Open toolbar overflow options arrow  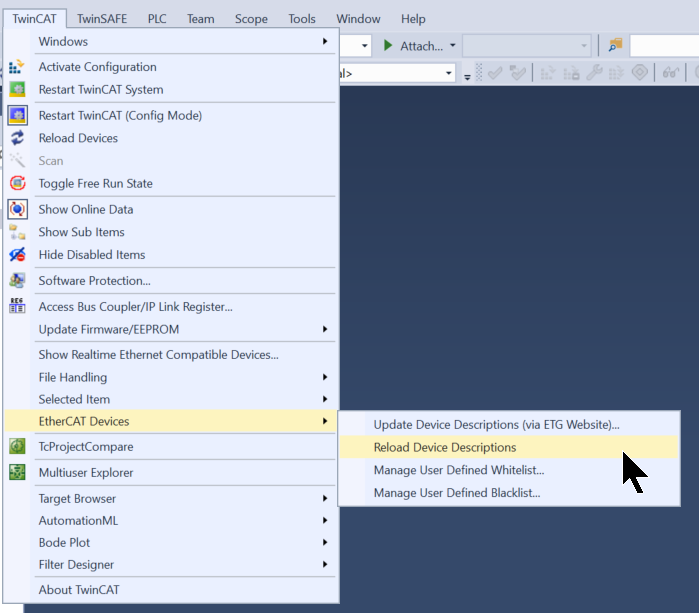[x=467, y=77]
